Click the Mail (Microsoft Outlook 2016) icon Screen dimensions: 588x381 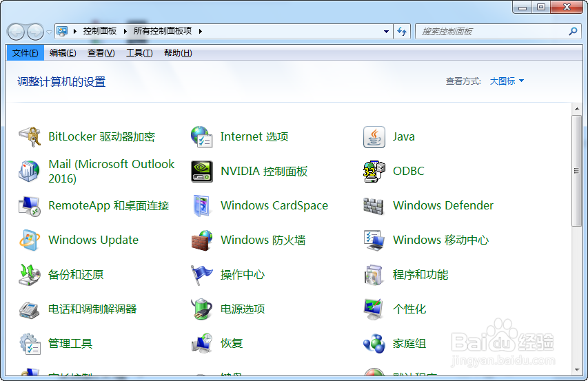[30, 171]
